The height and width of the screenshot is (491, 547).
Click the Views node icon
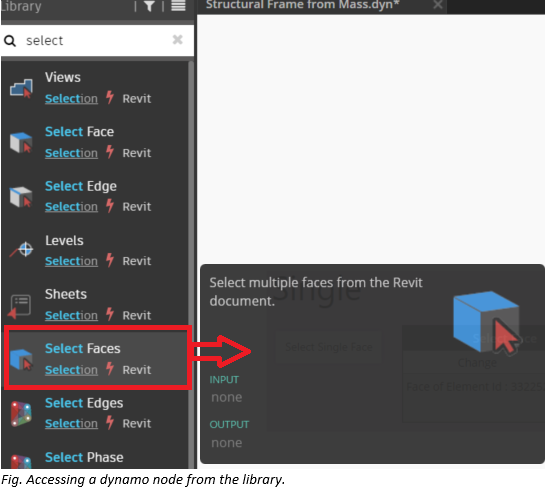point(21,88)
